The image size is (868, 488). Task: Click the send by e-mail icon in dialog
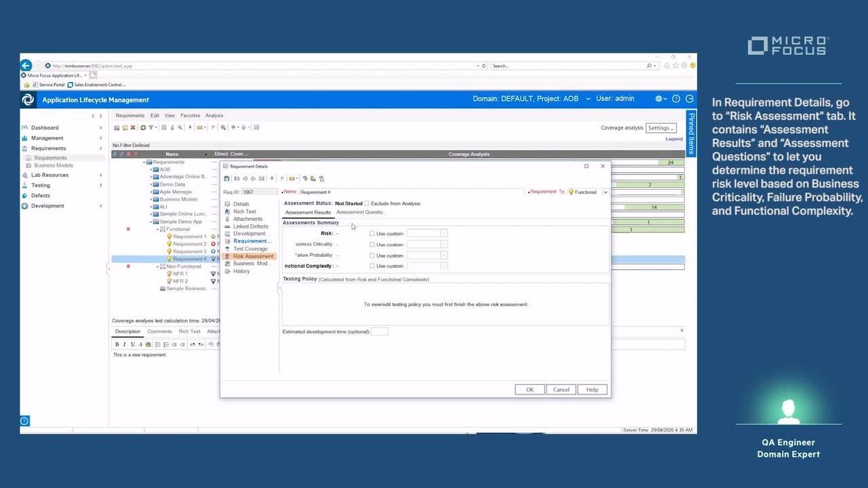[x=292, y=179]
